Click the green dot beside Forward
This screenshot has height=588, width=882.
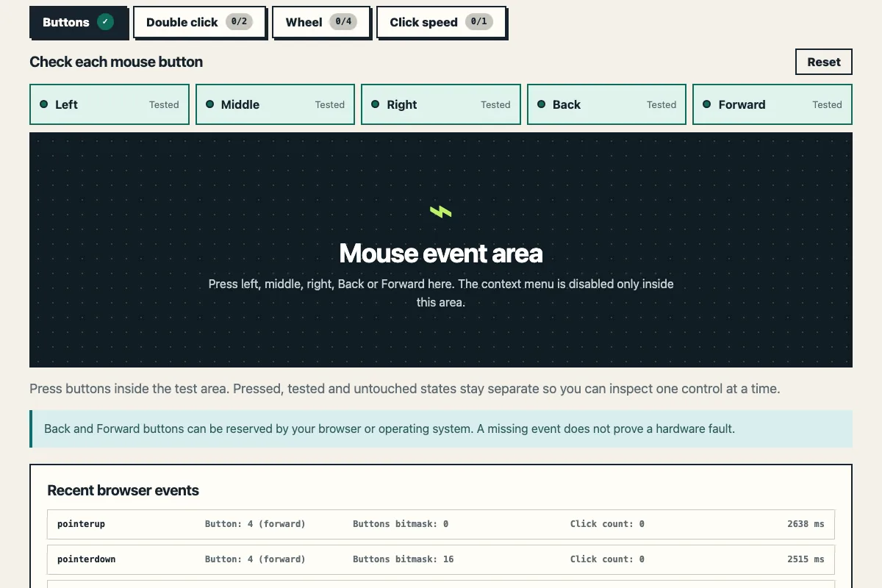706,104
